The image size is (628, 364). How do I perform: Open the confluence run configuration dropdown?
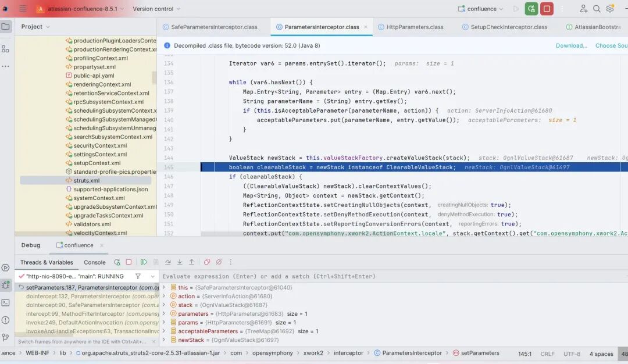tap(480, 9)
